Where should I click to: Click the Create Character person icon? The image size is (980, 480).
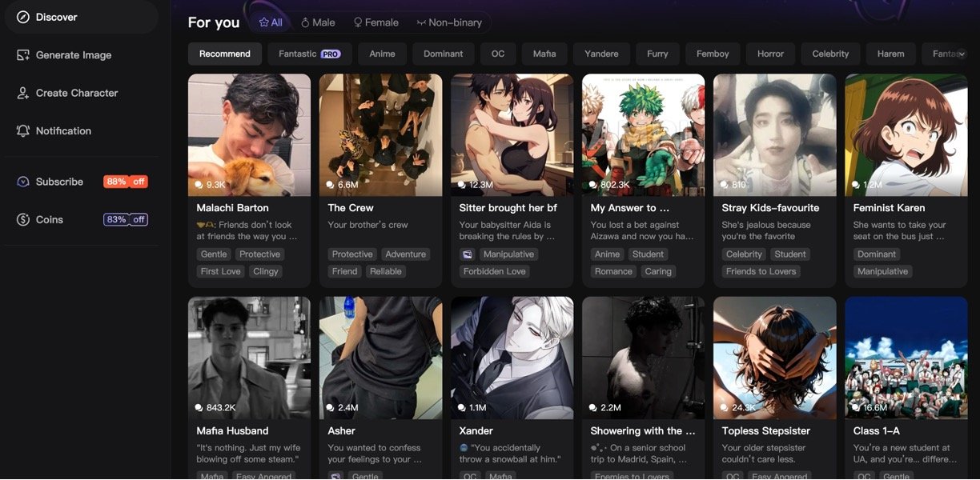[23, 93]
